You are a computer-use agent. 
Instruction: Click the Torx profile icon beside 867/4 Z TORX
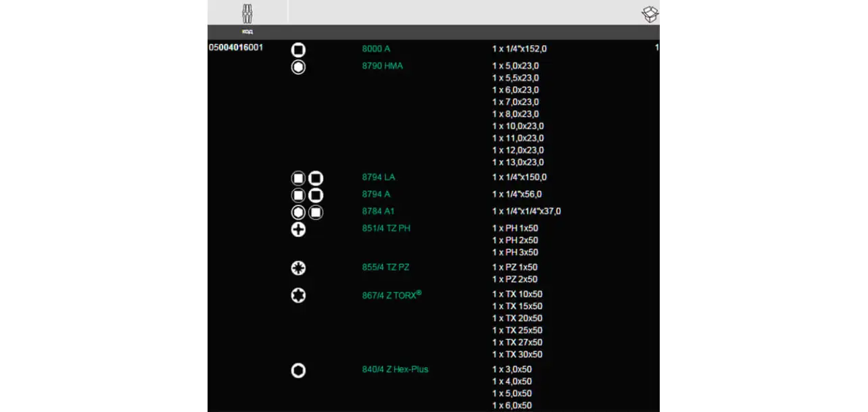coord(298,295)
